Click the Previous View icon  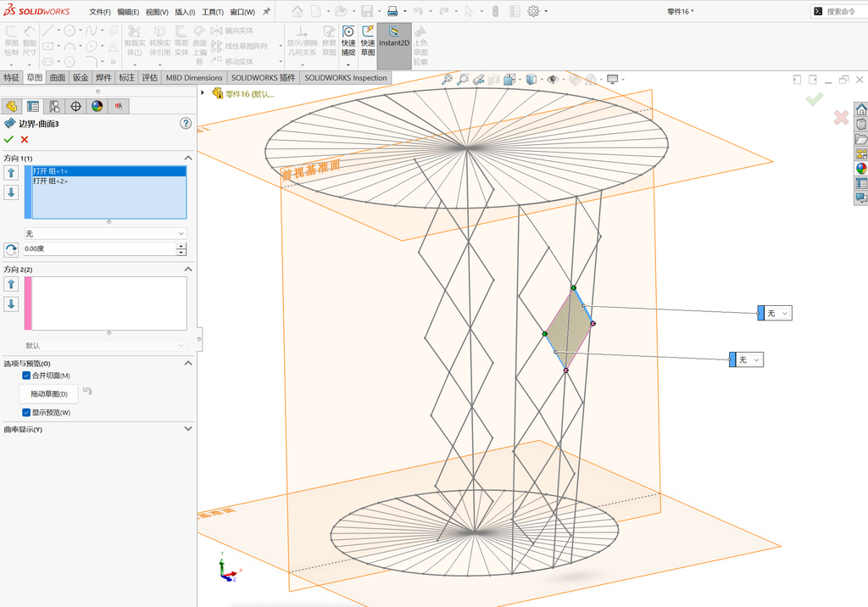479,80
